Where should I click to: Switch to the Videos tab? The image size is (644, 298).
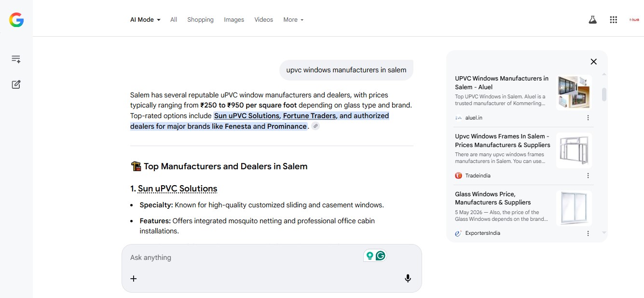[263, 20]
